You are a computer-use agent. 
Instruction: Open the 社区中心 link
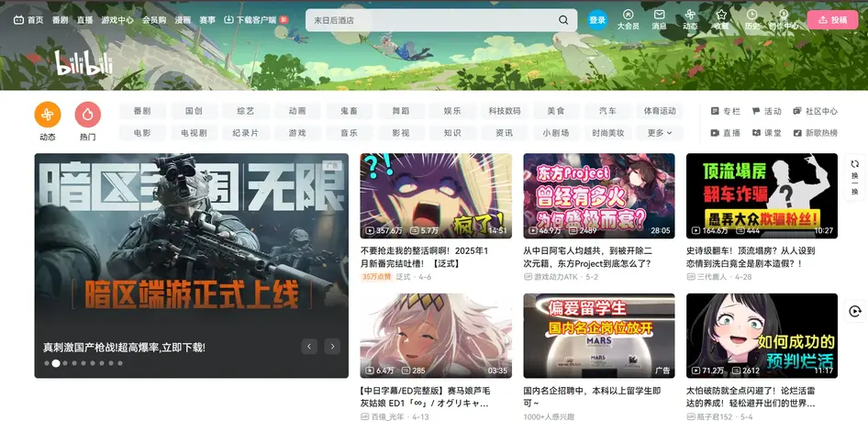point(815,111)
